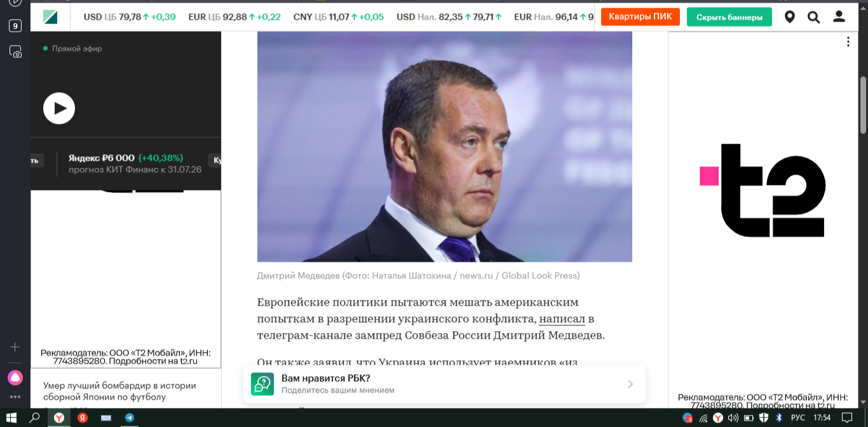This screenshot has height=427, width=868.
Task: Follow the 'написал' link in article
Action: [562, 318]
